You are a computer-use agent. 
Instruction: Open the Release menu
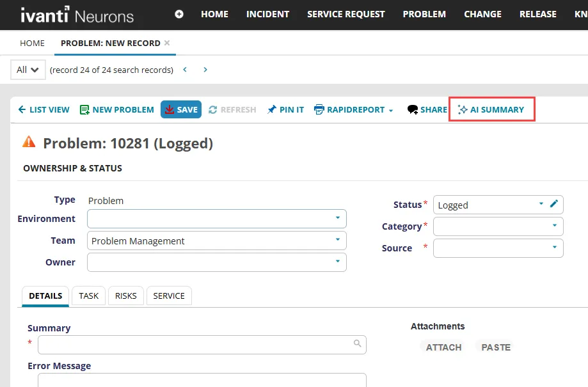click(537, 14)
